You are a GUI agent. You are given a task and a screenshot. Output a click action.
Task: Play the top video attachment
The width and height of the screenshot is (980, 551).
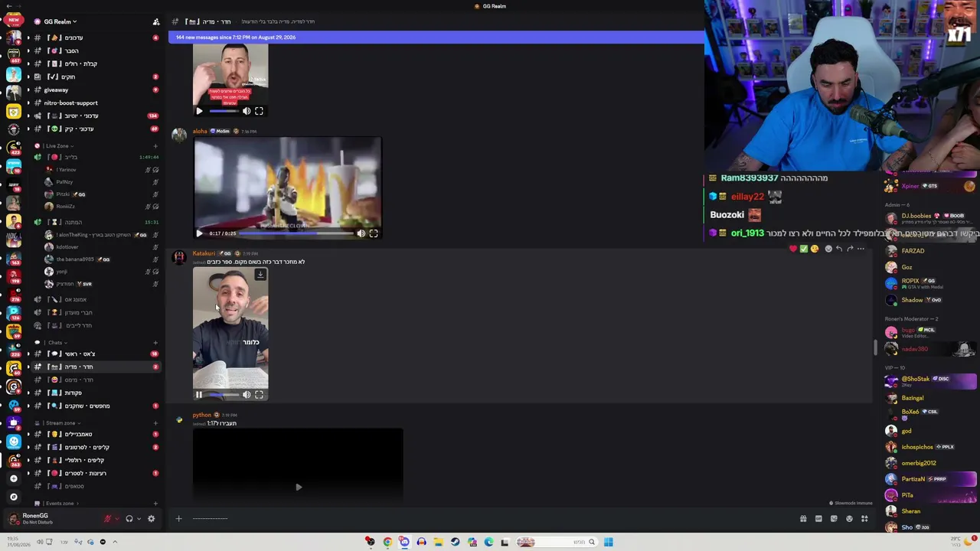pyautogui.click(x=199, y=111)
